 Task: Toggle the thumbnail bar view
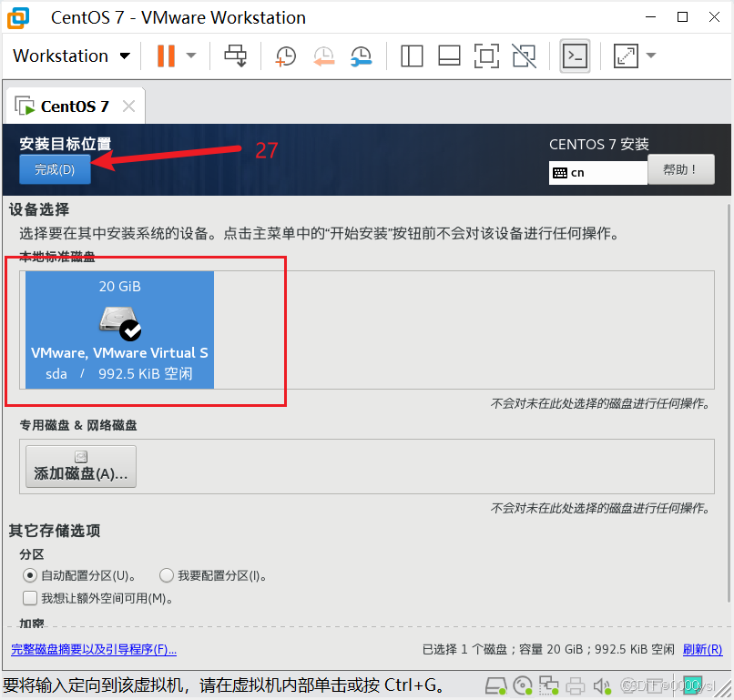pos(449,56)
